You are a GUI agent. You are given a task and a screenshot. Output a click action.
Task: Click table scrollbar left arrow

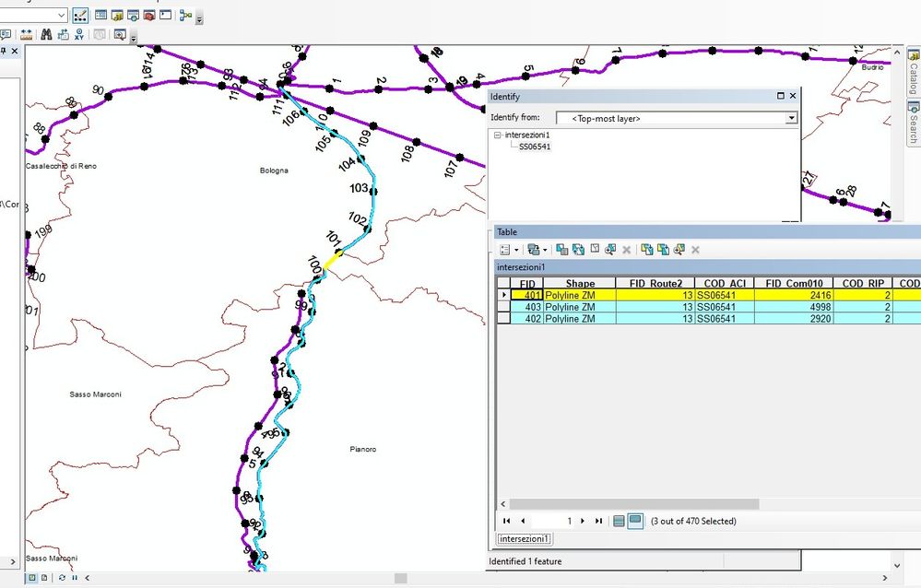pyautogui.click(x=502, y=504)
